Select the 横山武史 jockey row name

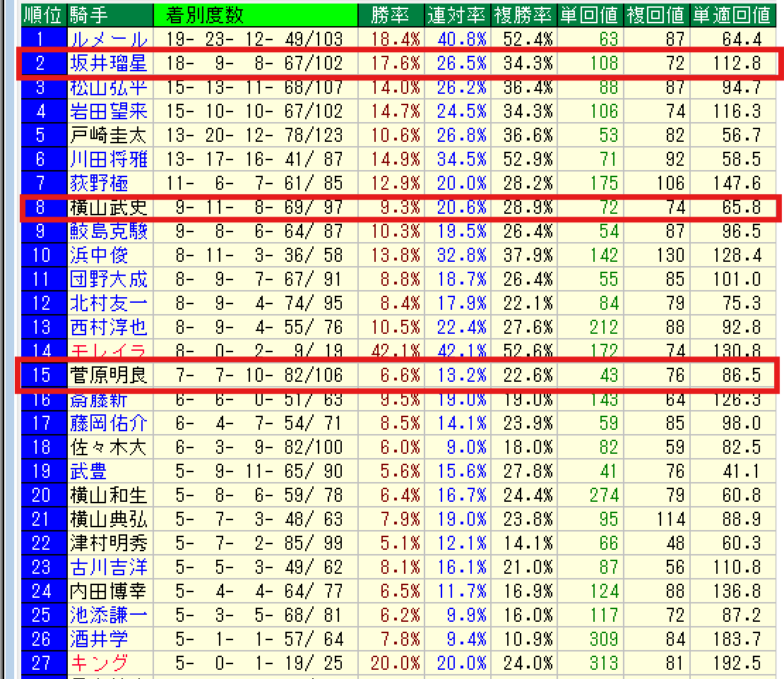tap(108, 208)
